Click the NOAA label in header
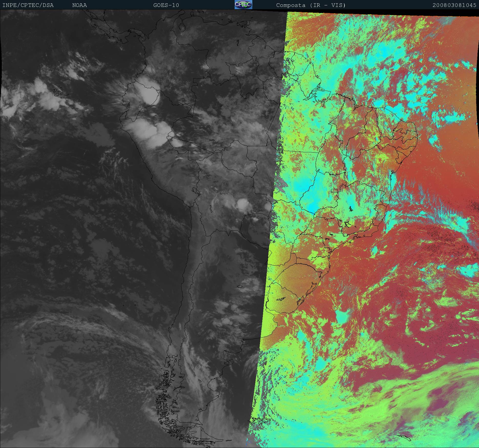This screenshot has height=448, width=479. point(79,5)
